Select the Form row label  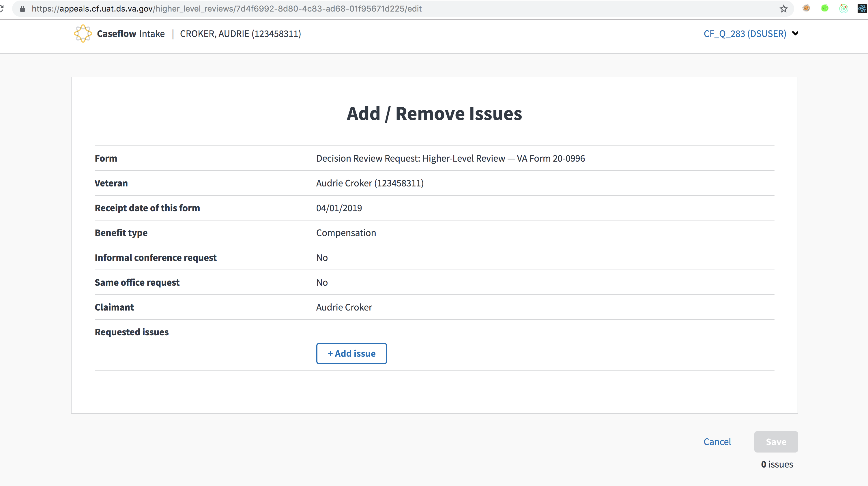(106, 158)
